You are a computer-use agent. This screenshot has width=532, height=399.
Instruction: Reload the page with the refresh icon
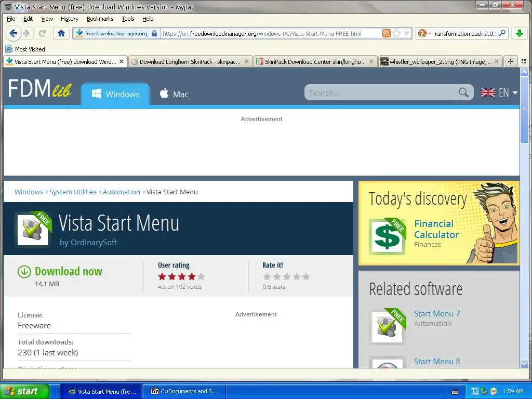tap(42, 33)
